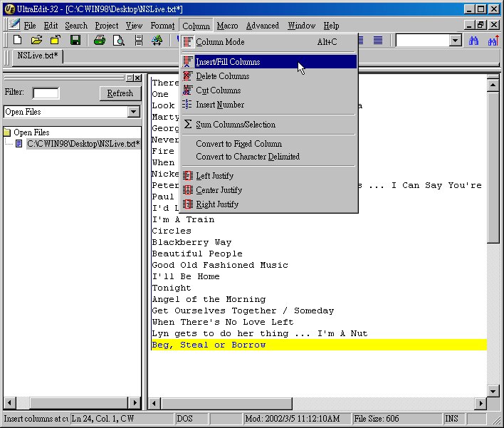
Task: Click the page setup icon
Action: 139,41
